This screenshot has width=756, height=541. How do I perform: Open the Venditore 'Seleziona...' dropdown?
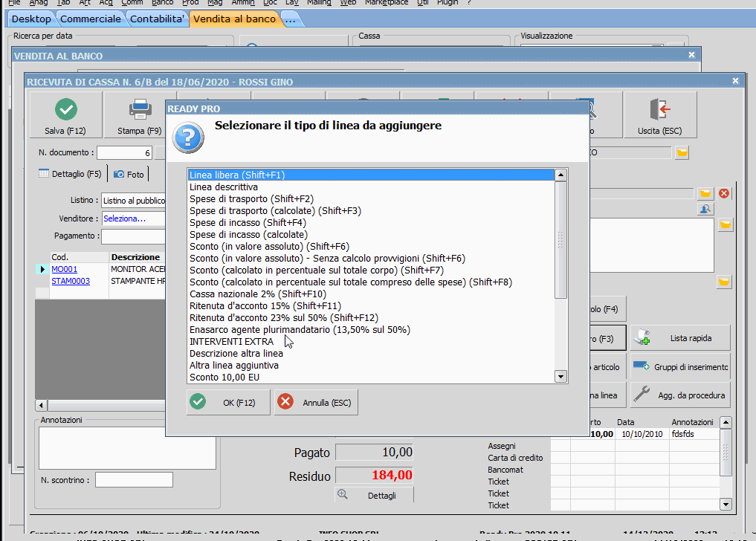coord(132,218)
